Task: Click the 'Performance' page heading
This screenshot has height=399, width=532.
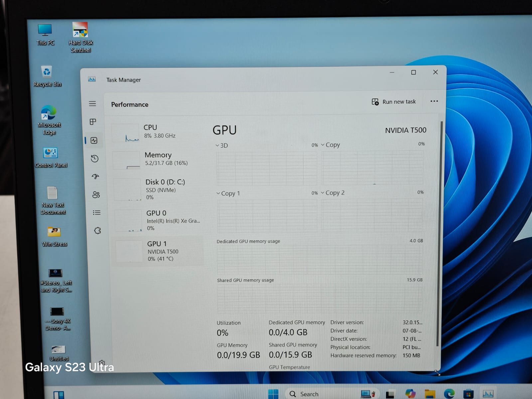Action: click(x=130, y=104)
